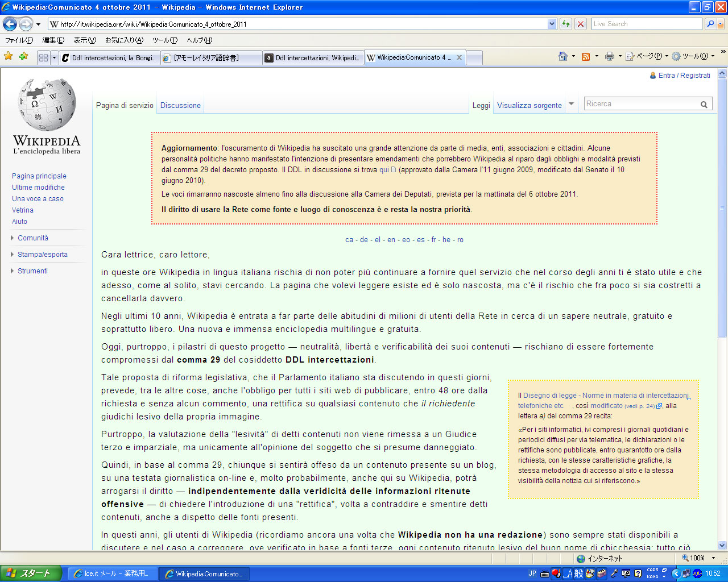
Task: Expand the page actions arrow beside Visualizza sorgente
Action: click(572, 104)
